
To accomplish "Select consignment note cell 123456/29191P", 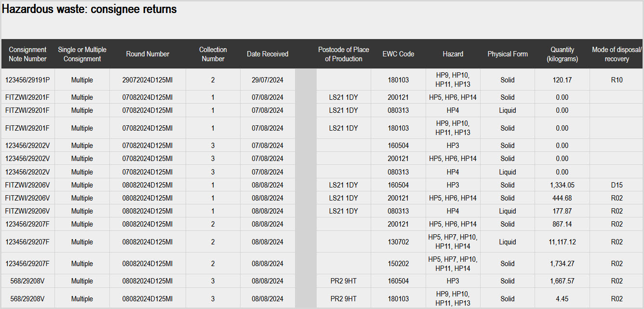I will (x=28, y=80).
